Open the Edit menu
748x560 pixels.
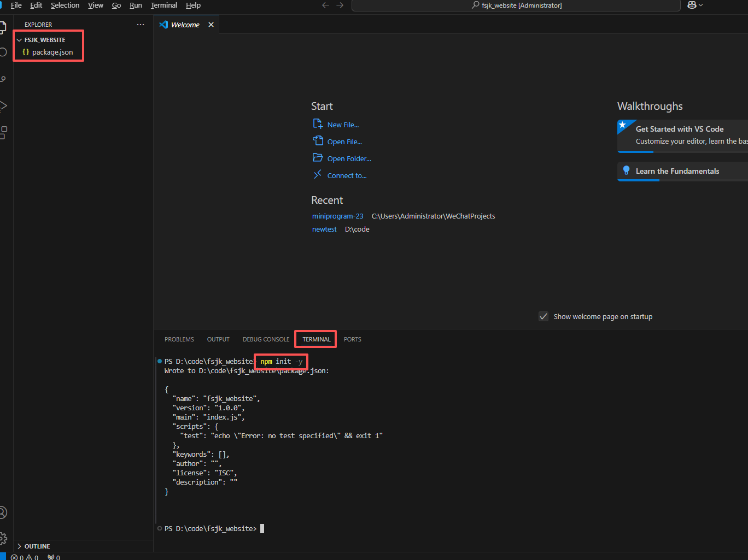tap(36, 5)
